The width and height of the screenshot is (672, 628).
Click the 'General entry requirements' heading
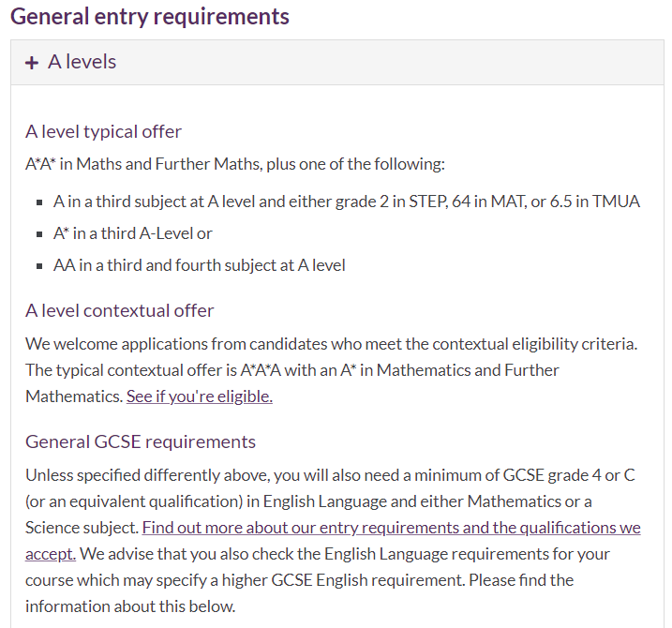[x=150, y=17]
